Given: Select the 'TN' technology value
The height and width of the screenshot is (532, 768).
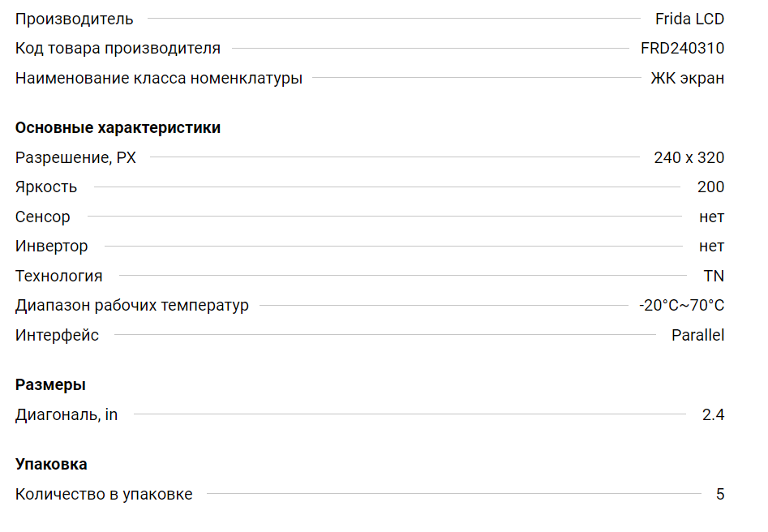Looking at the screenshot, I should click(714, 276).
